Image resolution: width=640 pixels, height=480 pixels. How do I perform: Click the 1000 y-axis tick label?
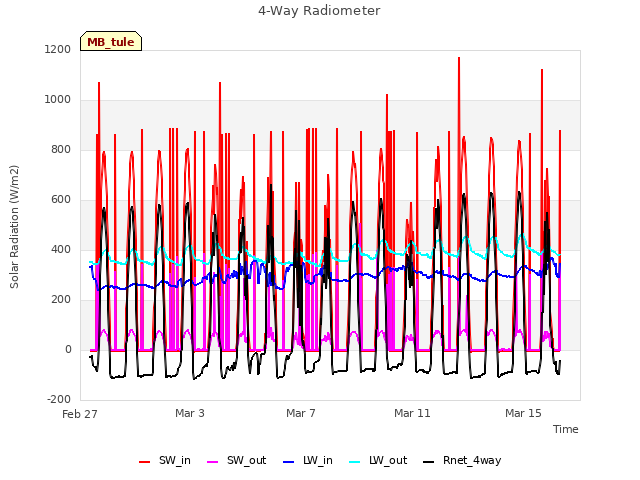[58, 100]
